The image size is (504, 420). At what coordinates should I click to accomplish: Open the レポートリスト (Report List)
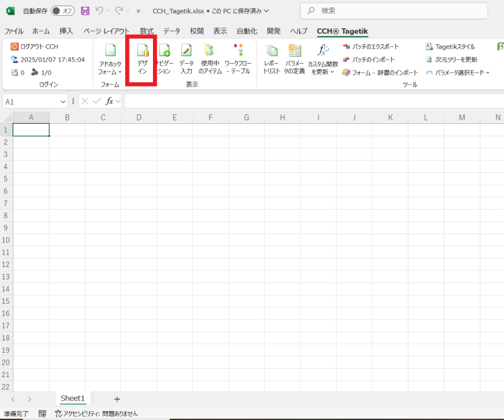click(x=271, y=59)
